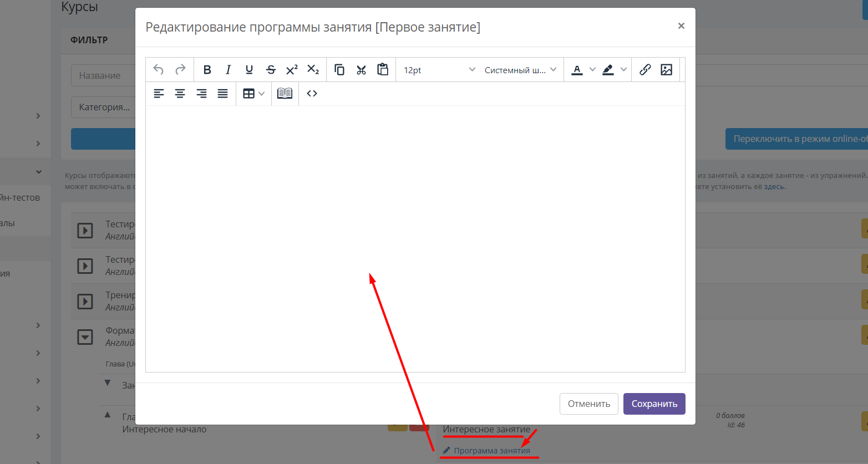This screenshot has width=868, height=464.
Task: Click Id: 46 label
Action: point(736,425)
